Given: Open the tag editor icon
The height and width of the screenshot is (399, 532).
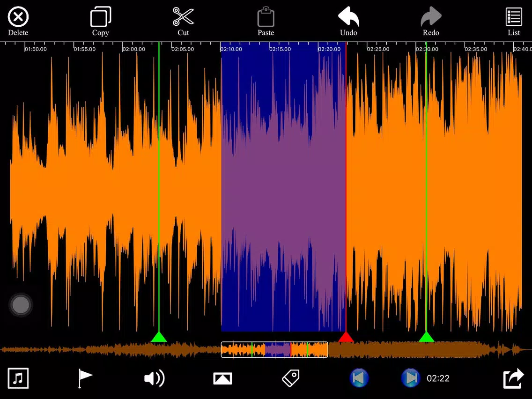Looking at the screenshot, I should (291, 378).
